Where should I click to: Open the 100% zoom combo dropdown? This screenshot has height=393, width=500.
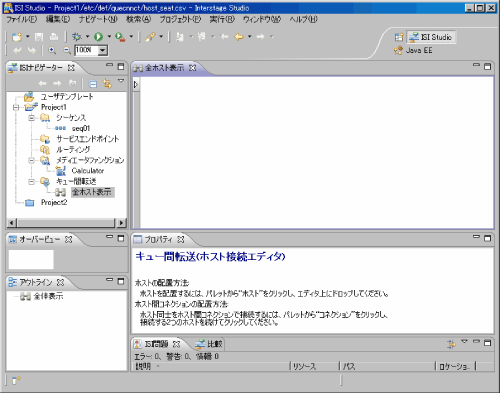pyautogui.click(x=103, y=50)
